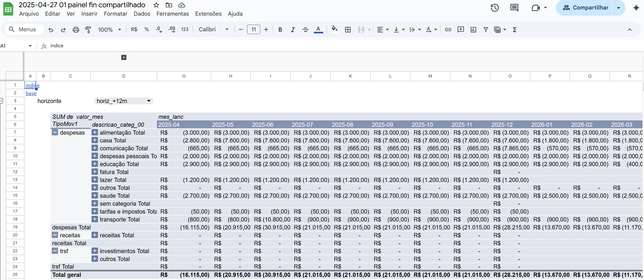Decrease decimal places icon
Viewport: 644px width, 280px height.
159,30
